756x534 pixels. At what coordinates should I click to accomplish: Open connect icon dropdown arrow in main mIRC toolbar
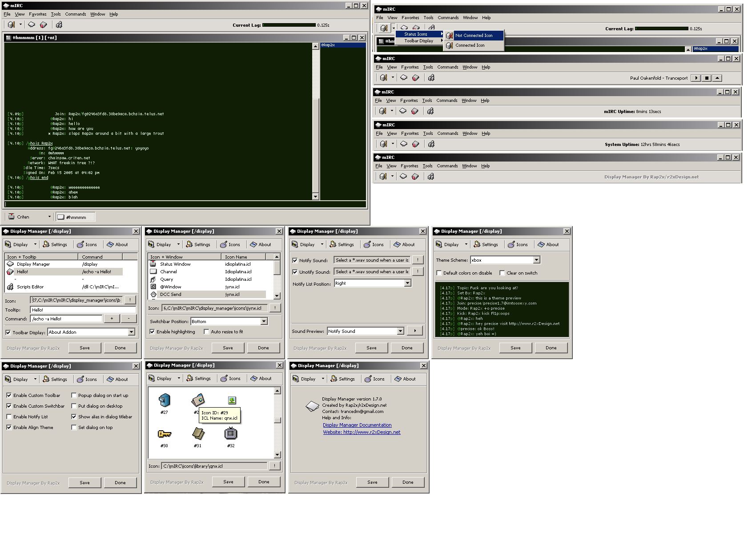[20, 24]
